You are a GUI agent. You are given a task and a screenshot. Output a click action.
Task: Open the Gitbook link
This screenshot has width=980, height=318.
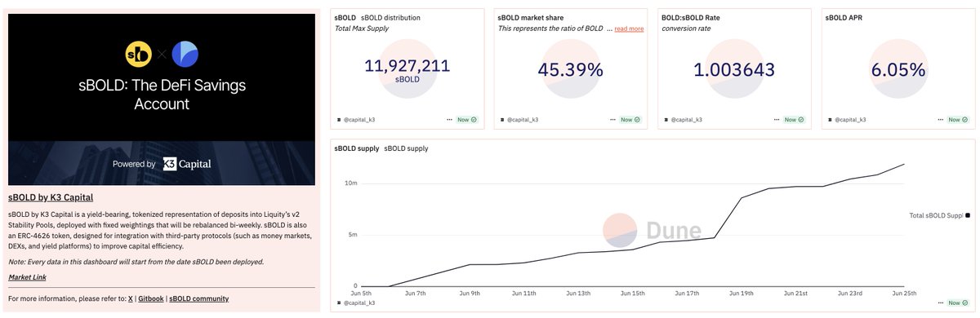click(x=151, y=299)
